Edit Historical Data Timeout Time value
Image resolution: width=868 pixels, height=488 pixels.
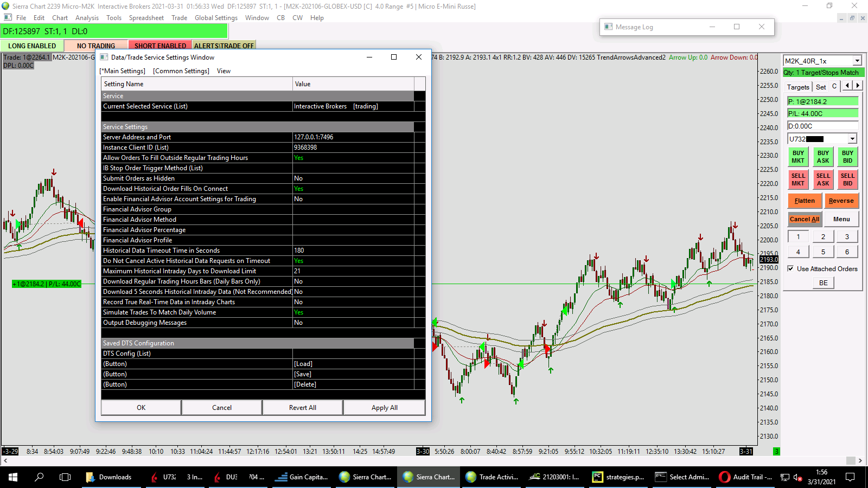tap(353, 251)
